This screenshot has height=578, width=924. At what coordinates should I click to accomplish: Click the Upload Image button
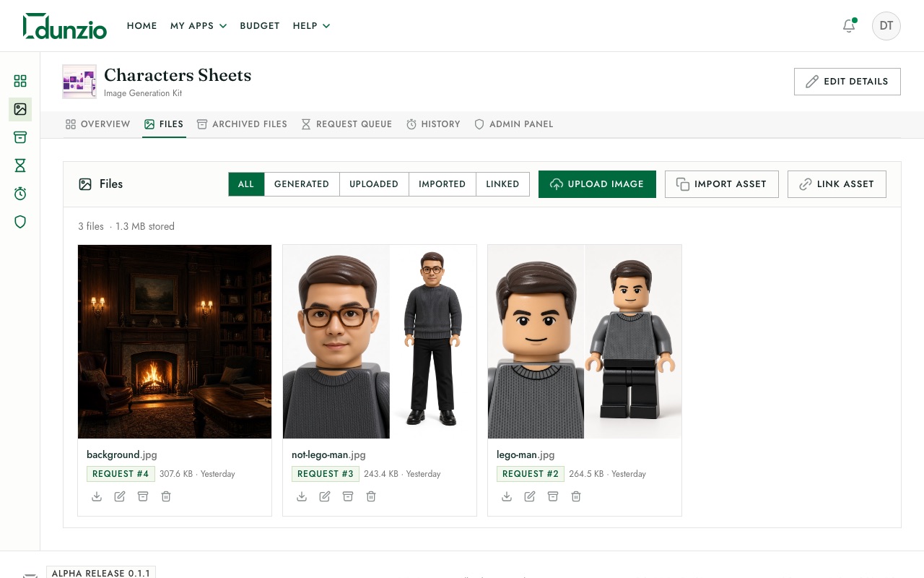(x=597, y=184)
